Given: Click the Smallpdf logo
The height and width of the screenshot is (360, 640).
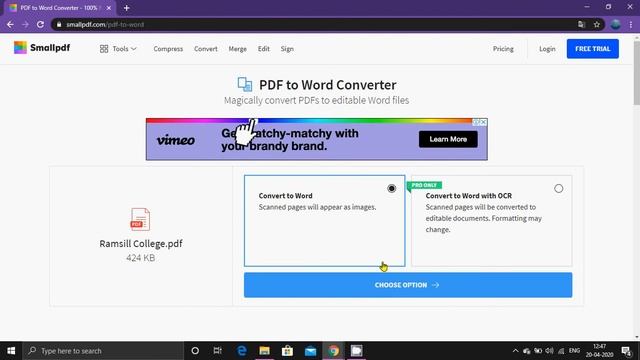Looking at the screenshot, I should point(42,48).
